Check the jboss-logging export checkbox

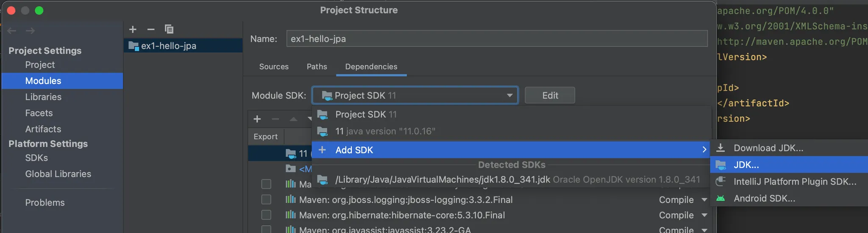[266, 199]
